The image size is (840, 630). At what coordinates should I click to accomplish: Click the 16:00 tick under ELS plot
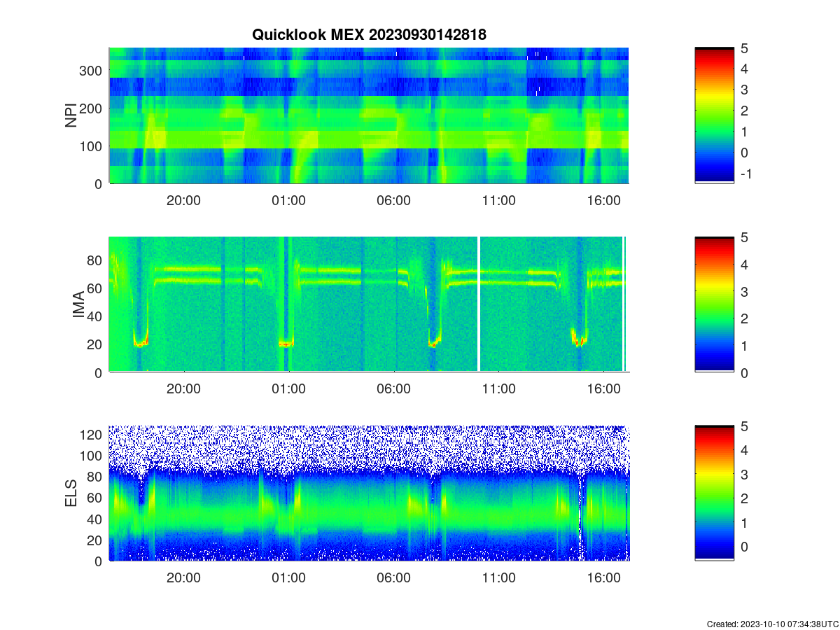pos(603,578)
